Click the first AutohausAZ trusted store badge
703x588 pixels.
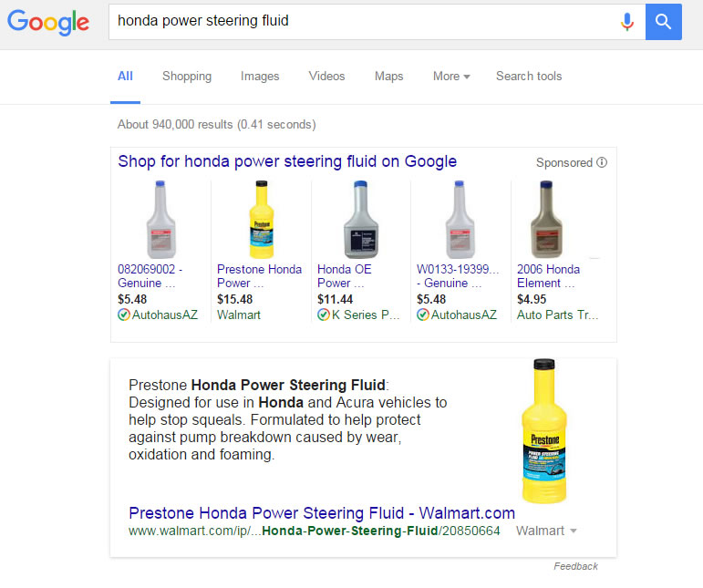pos(124,315)
